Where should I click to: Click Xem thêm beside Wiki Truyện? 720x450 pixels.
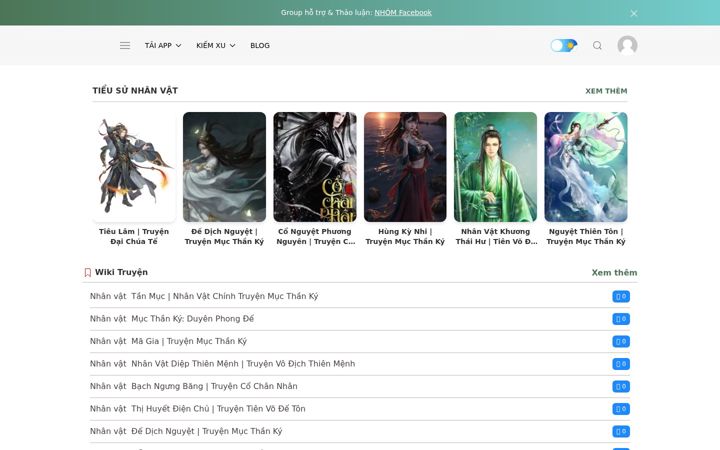click(x=614, y=272)
